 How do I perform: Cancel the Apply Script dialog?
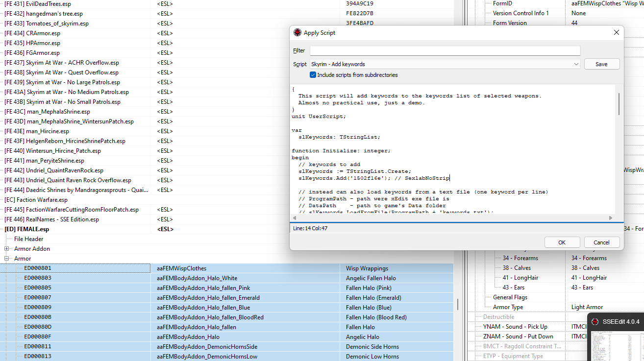(x=602, y=242)
